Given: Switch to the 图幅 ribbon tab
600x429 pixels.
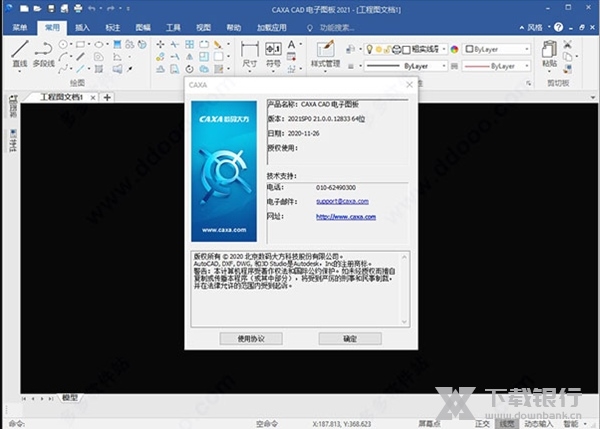Looking at the screenshot, I should (x=143, y=27).
